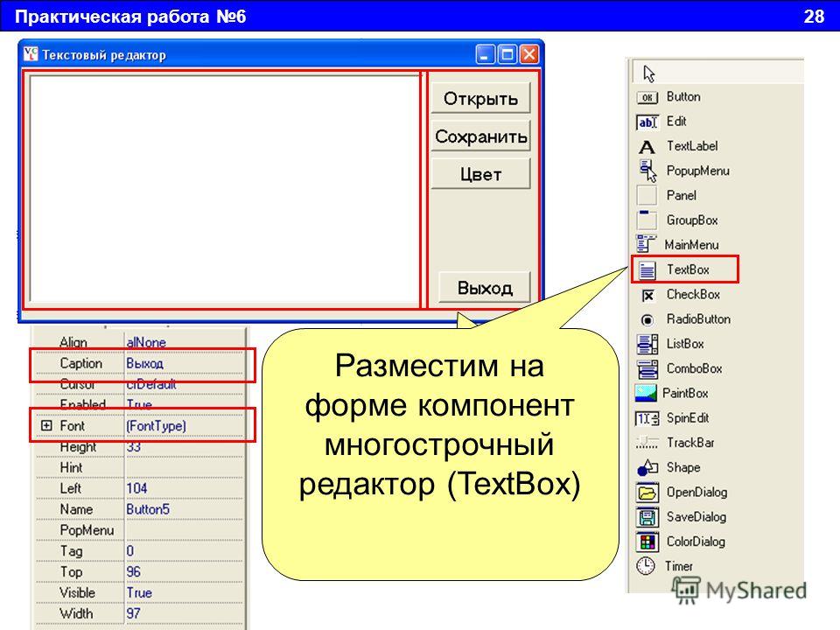Screen dimensions: 840x630
Task: Expand the Font property node
Action: tap(47, 425)
